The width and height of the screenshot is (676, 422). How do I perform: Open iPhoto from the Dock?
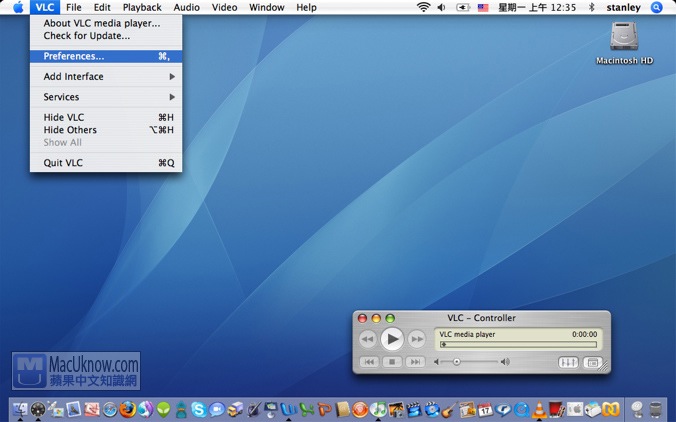pyautogui.click(x=396, y=410)
